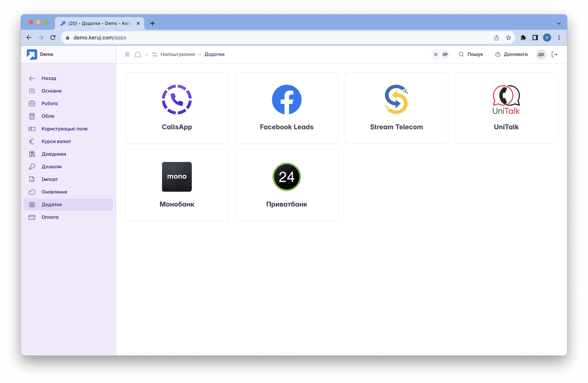Click the Demo workspace name
This screenshot has height=383, width=588.
pos(47,54)
